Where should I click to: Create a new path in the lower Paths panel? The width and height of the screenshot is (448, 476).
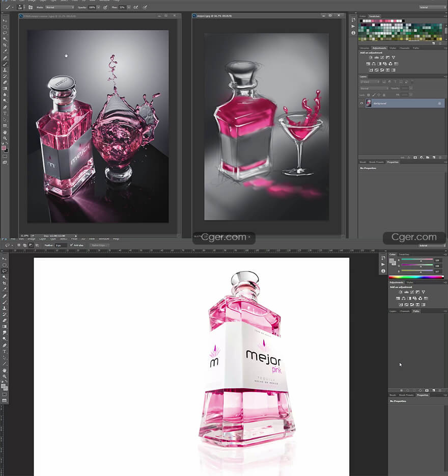(433, 390)
